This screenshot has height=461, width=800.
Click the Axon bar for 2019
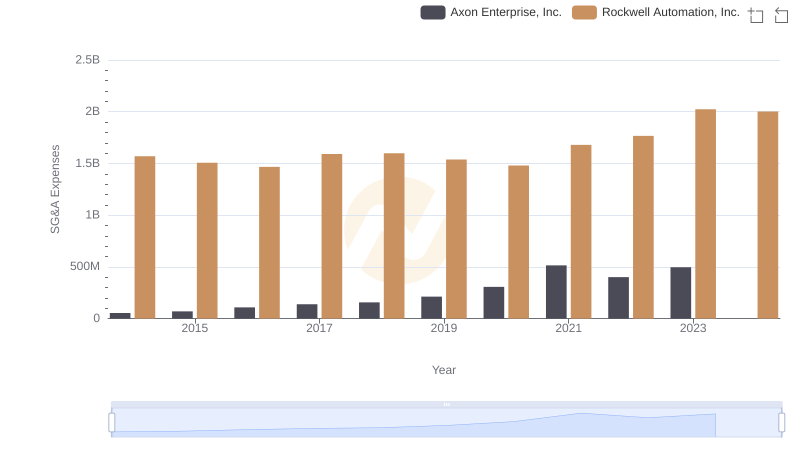[432, 308]
